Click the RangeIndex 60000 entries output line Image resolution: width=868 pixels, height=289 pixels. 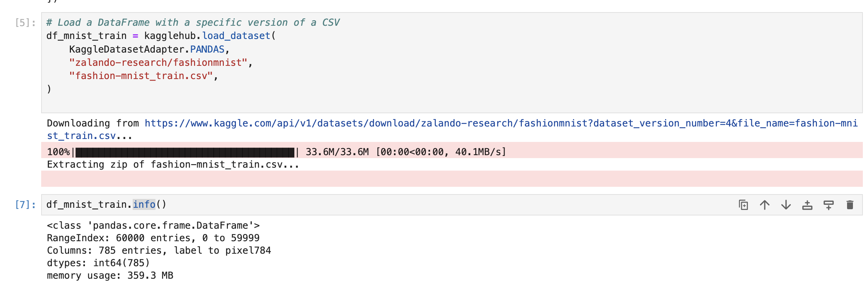click(x=153, y=238)
